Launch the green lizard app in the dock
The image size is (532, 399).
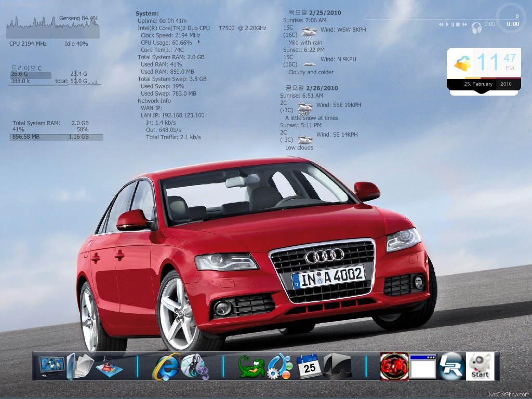click(x=251, y=366)
